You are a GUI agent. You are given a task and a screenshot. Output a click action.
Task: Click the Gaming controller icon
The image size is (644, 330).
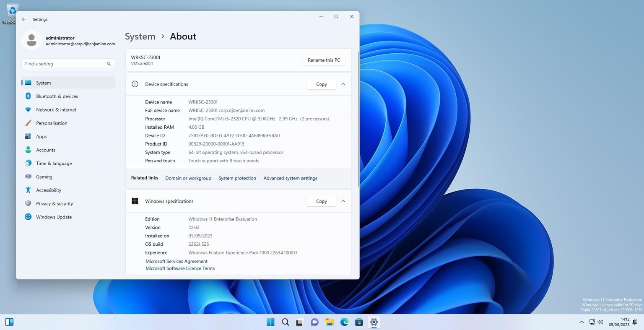(x=28, y=177)
